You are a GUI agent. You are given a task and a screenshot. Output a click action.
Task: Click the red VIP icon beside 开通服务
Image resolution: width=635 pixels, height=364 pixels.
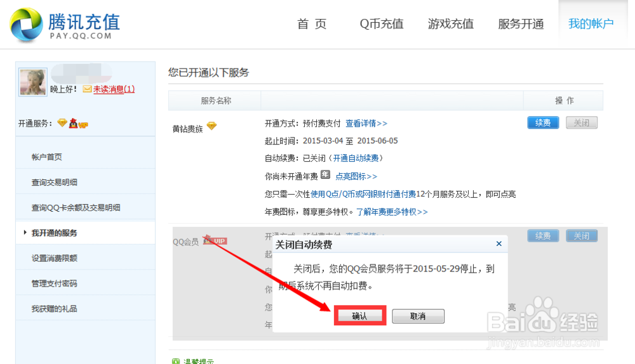[78, 123]
